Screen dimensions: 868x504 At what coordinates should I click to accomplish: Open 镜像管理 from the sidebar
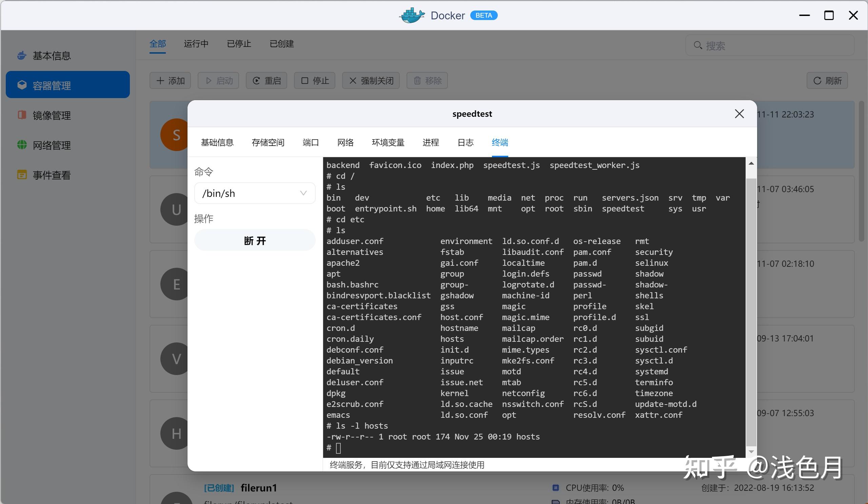(51, 115)
